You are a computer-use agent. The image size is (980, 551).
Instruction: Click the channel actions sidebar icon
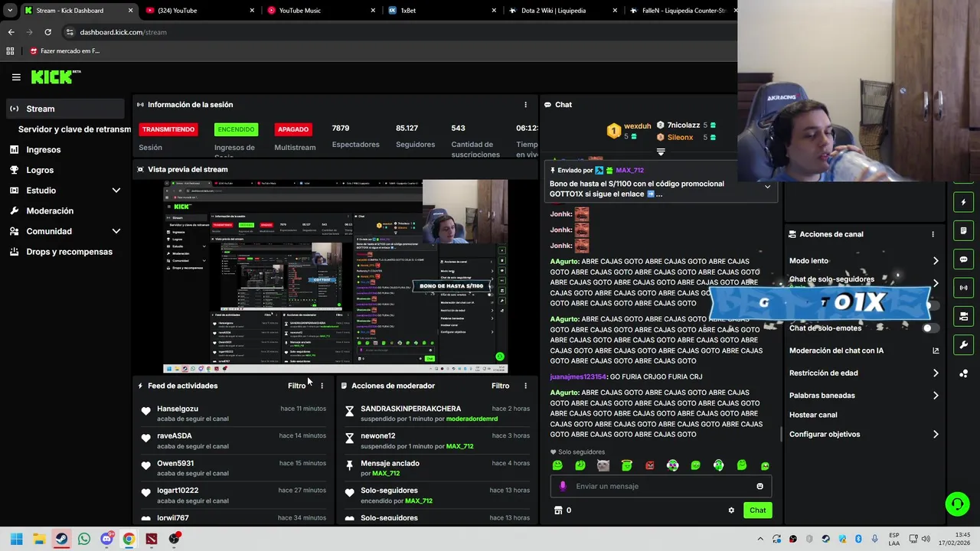[x=964, y=316]
